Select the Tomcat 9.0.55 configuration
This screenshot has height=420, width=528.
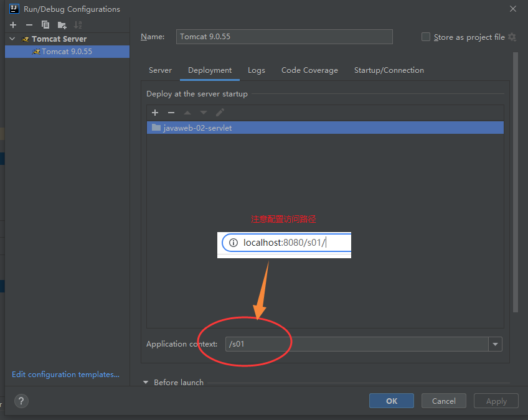click(x=67, y=52)
